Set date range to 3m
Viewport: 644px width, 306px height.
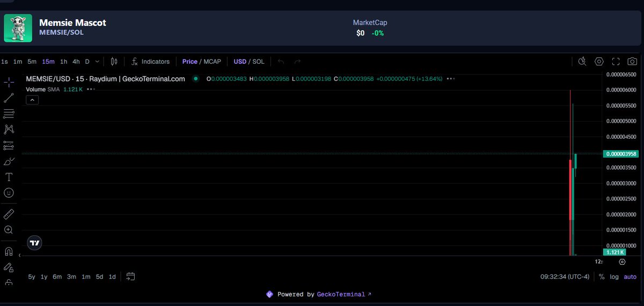coord(71,277)
